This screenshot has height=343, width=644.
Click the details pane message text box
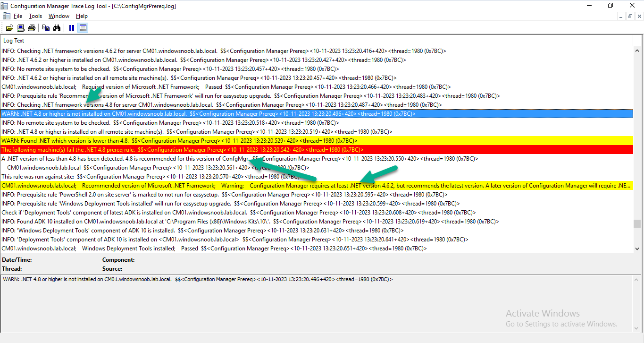[x=317, y=303]
